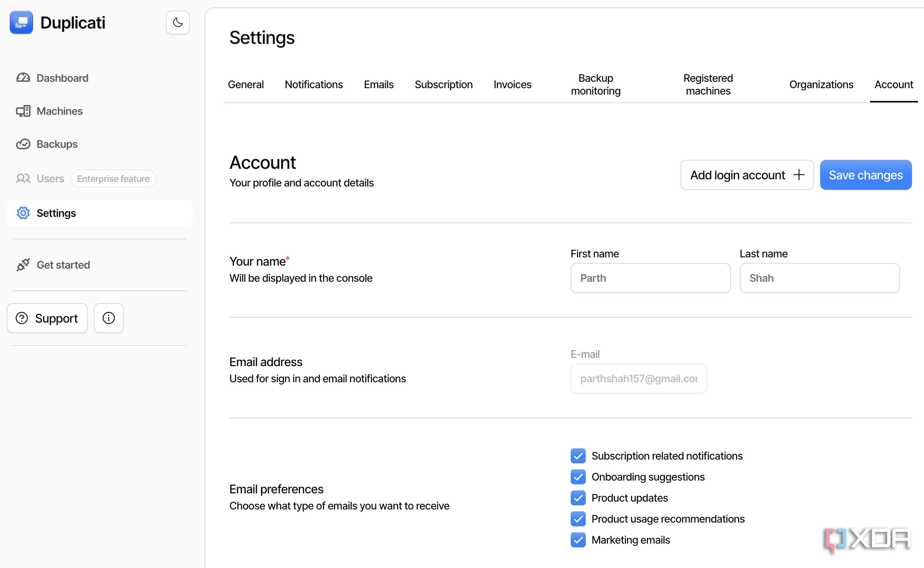Open the Registered machines tab

[708, 84]
